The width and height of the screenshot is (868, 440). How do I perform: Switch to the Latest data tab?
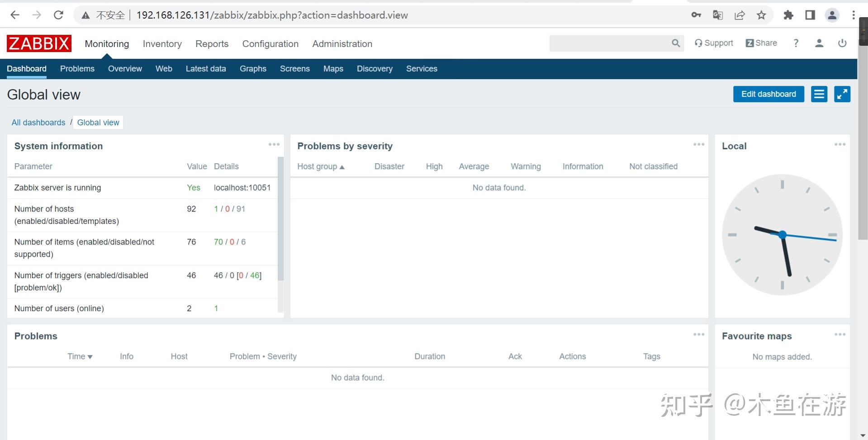coord(205,69)
